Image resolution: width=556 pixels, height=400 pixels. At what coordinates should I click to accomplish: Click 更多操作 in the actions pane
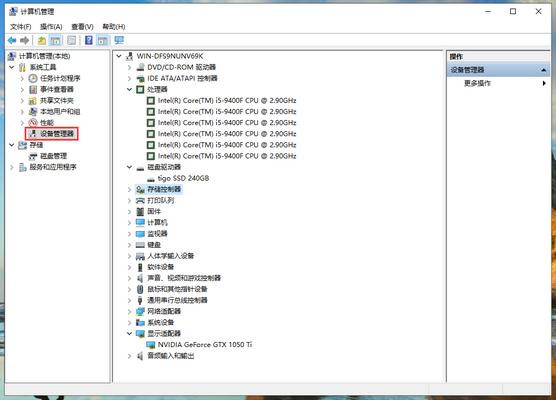pos(477,83)
